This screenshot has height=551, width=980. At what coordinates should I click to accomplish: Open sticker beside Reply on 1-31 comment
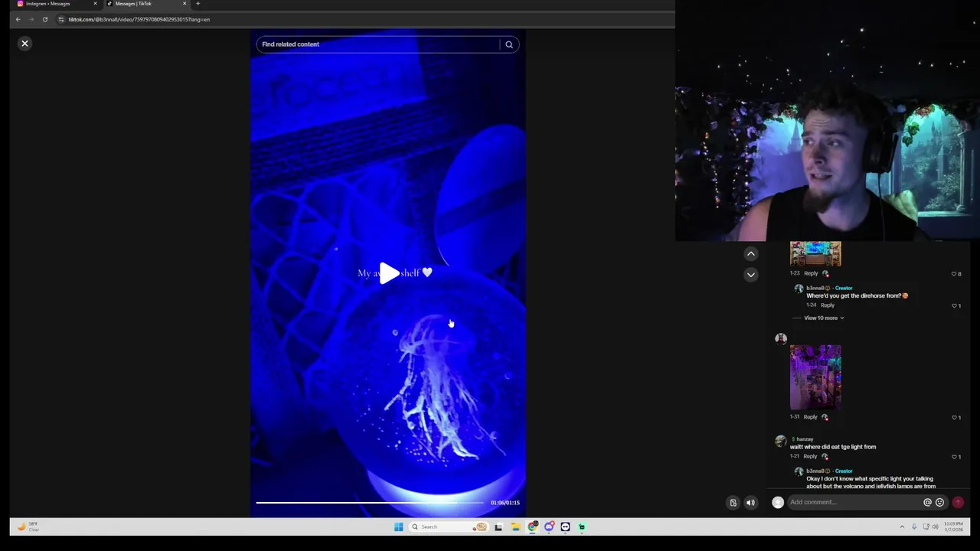[x=825, y=417]
